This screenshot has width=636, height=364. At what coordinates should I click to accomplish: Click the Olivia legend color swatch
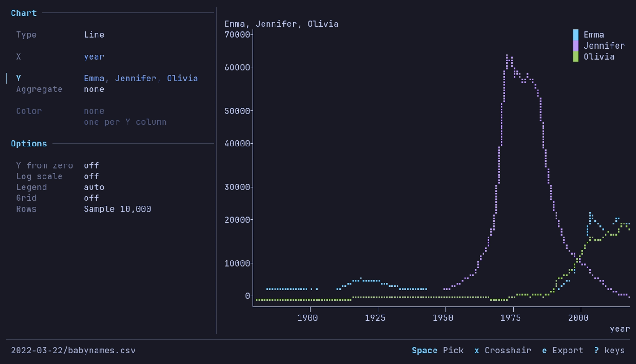coord(575,56)
